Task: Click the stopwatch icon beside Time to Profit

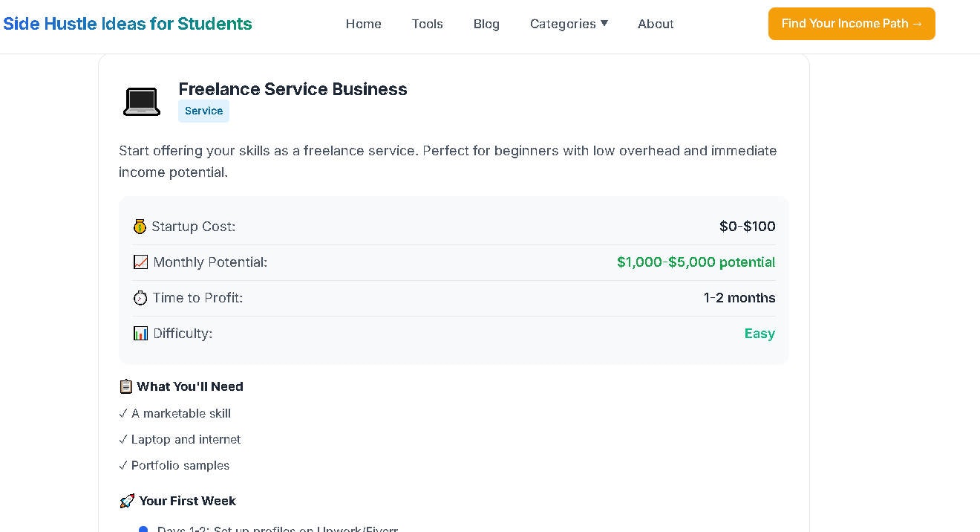Action: coord(140,298)
